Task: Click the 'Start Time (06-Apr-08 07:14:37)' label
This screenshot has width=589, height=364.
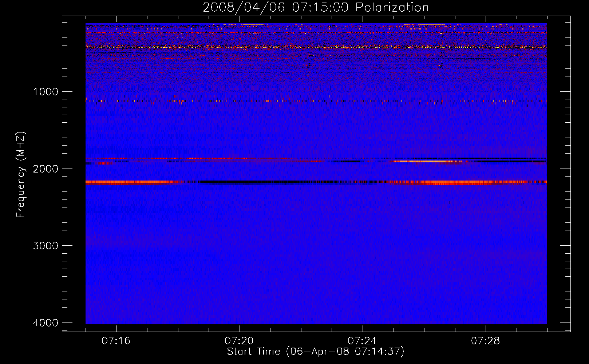Action: [316, 352]
